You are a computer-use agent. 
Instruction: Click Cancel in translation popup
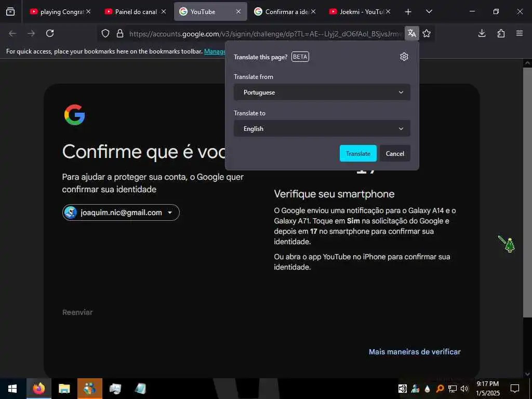coord(395,153)
